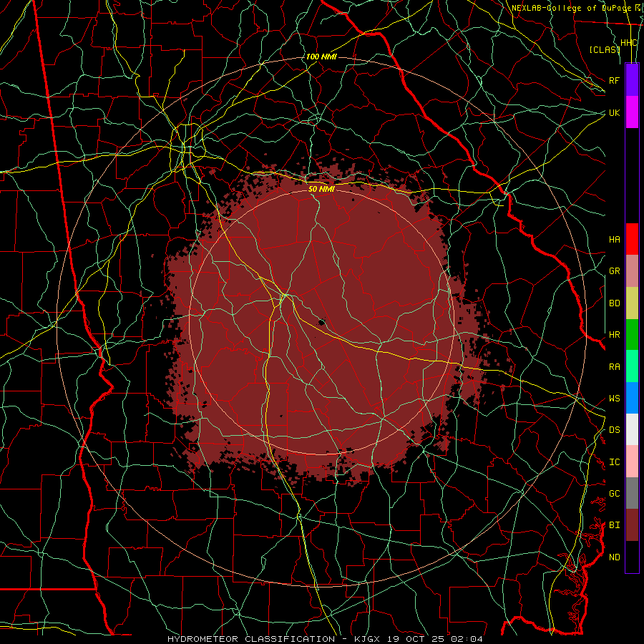Click the NEXLAB-College of DuPage credit text
Screen dimensions: 644x644
click(x=571, y=8)
